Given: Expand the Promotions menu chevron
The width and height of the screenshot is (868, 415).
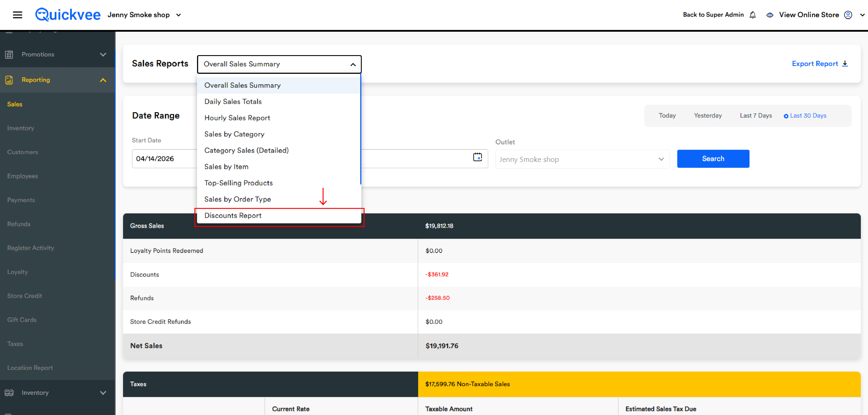Looking at the screenshot, I should [103, 55].
